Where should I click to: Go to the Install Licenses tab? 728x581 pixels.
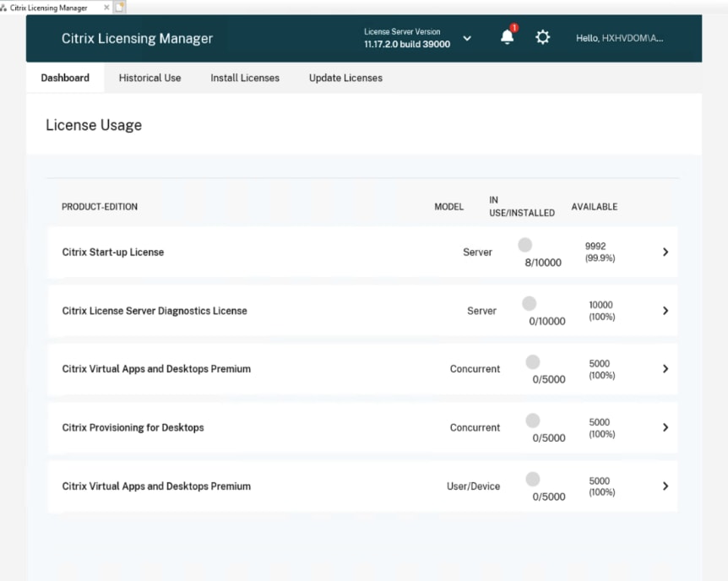[x=245, y=78]
